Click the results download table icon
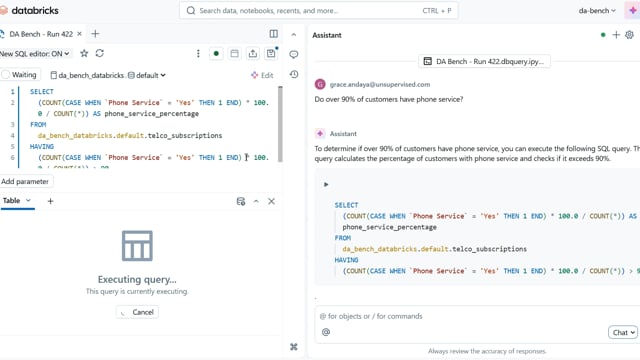 pos(241,201)
